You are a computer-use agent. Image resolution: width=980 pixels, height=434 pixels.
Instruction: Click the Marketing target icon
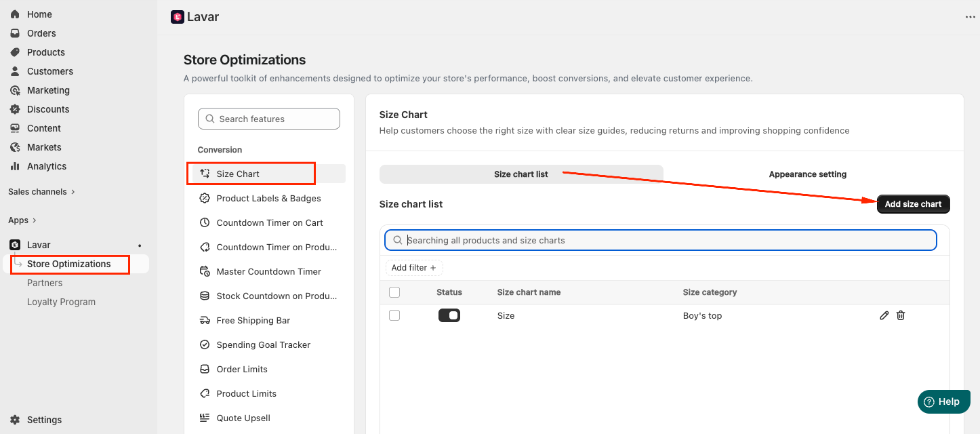pyautogui.click(x=15, y=90)
